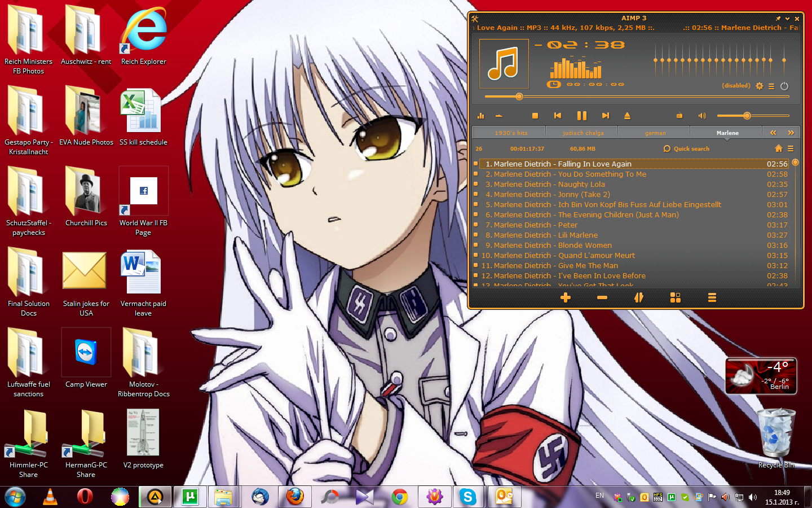Click the eject/open files icon
The width and height of the screenshot is (812, 508).
click(627, 116)
